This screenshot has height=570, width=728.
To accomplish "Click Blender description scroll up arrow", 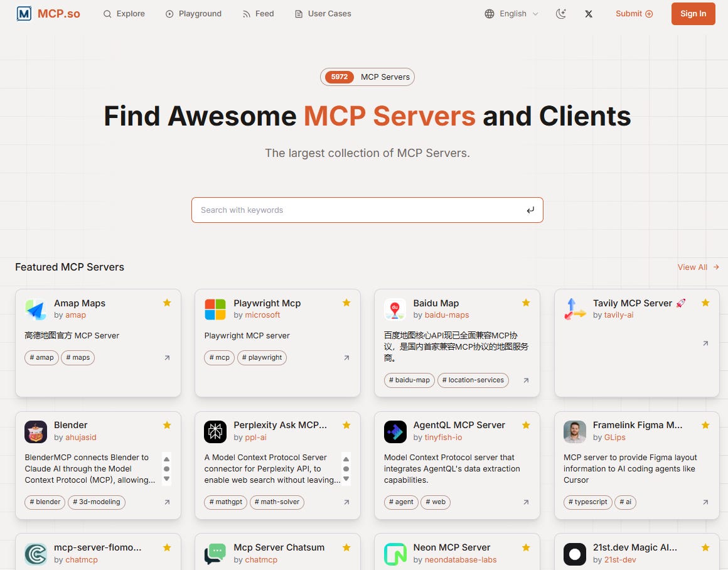I will click(167, 459).
